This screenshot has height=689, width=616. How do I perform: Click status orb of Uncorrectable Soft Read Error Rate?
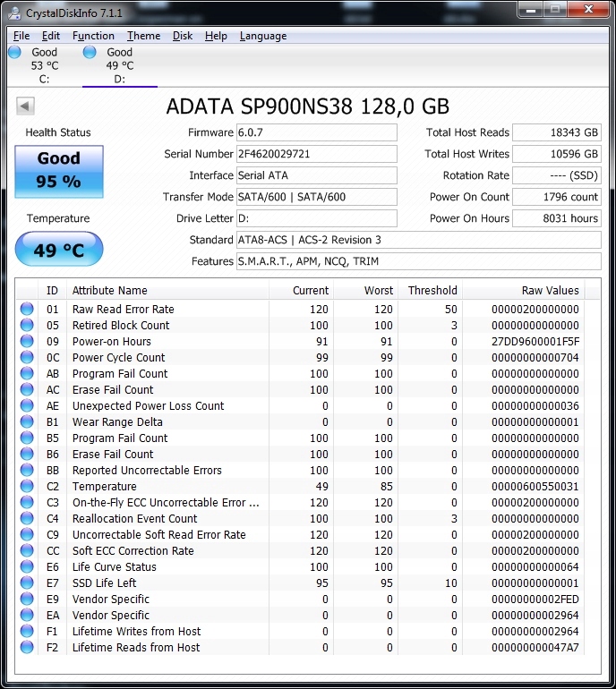pyautogui.click(x=27, y=534)
